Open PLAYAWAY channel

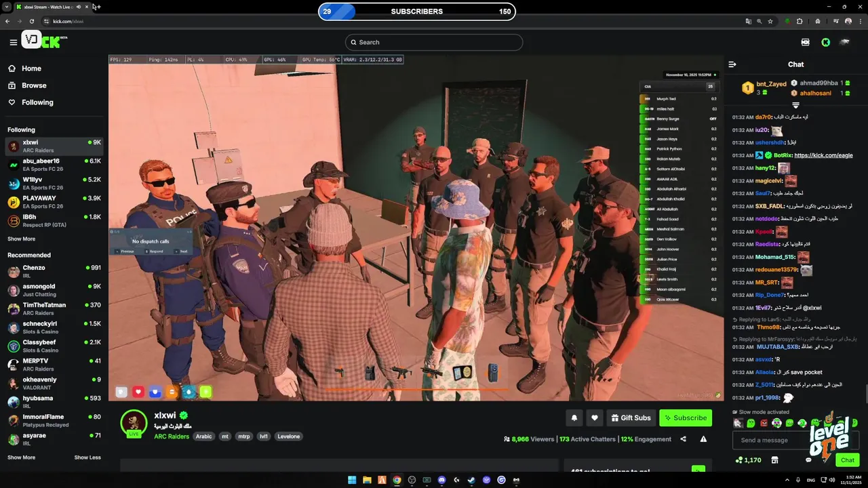(x=54, y=202)
